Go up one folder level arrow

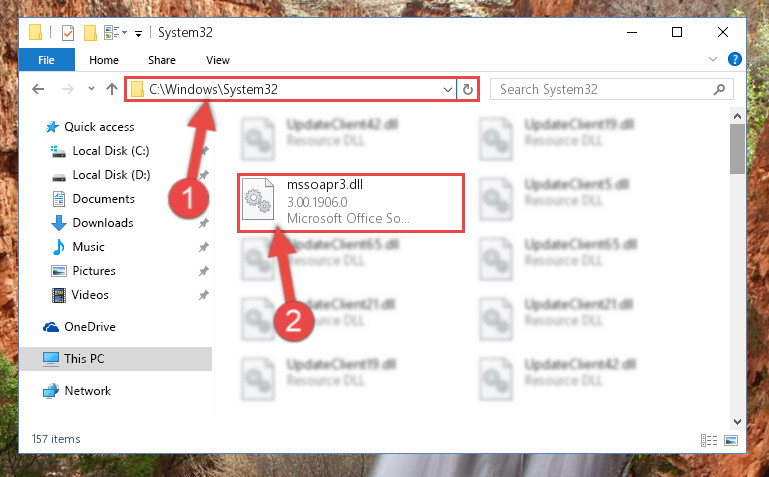112,89
